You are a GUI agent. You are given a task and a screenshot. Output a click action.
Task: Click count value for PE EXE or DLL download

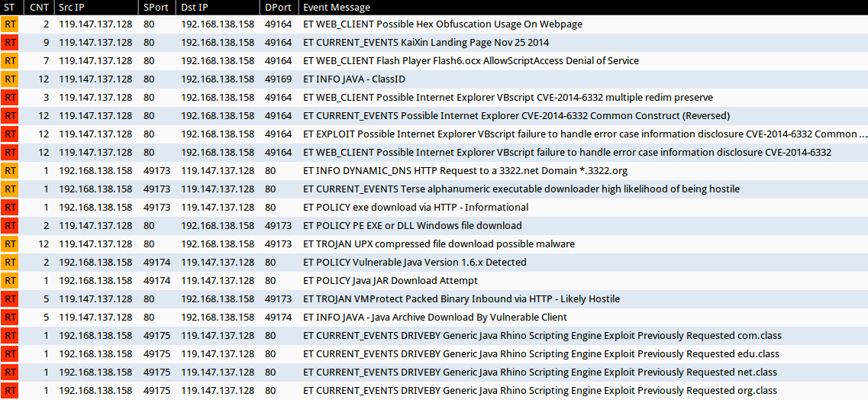pos(47,226)
